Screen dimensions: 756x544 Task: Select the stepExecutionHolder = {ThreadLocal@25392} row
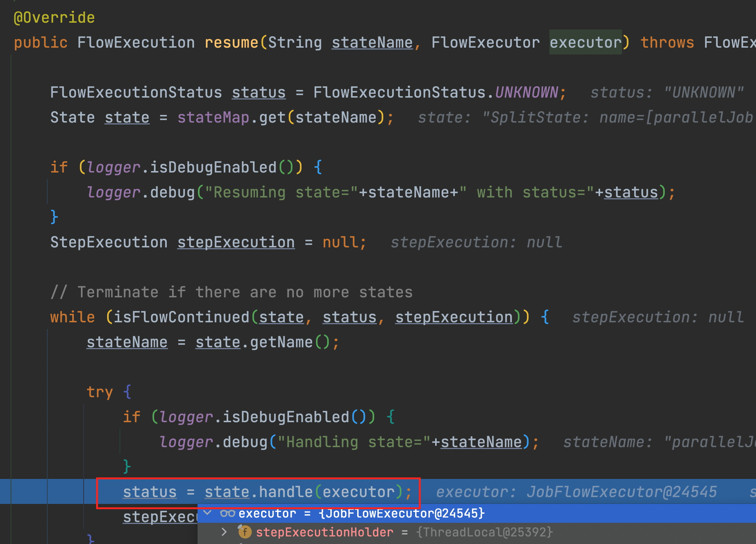click(404, 532)
